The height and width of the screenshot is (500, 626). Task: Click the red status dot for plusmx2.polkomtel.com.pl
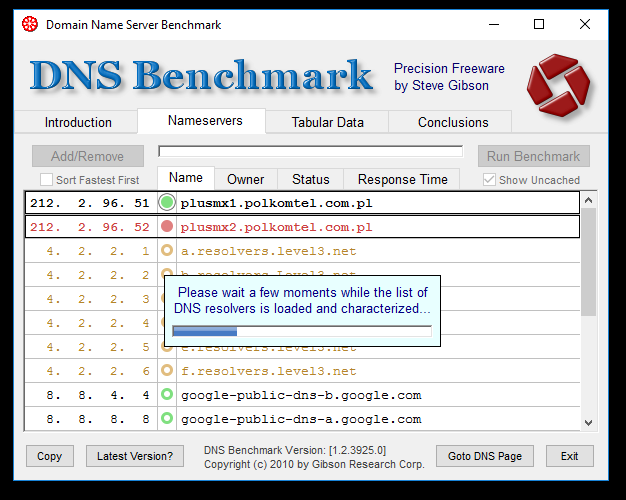point(167,227)
